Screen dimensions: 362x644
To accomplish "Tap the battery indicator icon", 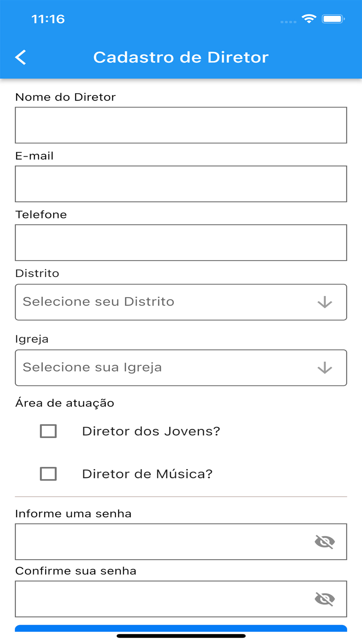I will 333,19.
